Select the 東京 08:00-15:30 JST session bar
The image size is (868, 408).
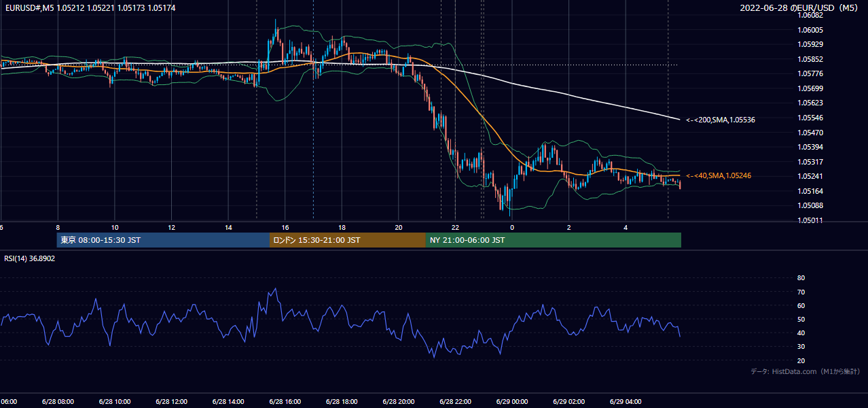163,240
